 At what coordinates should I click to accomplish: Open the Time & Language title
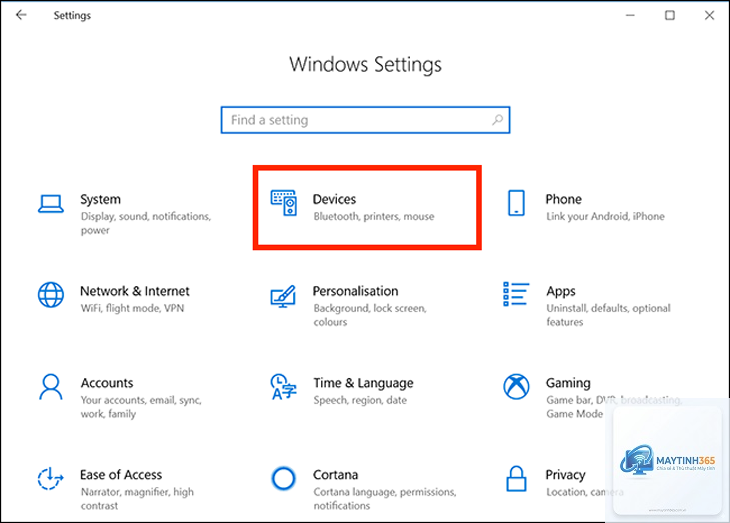click(363, 383)
